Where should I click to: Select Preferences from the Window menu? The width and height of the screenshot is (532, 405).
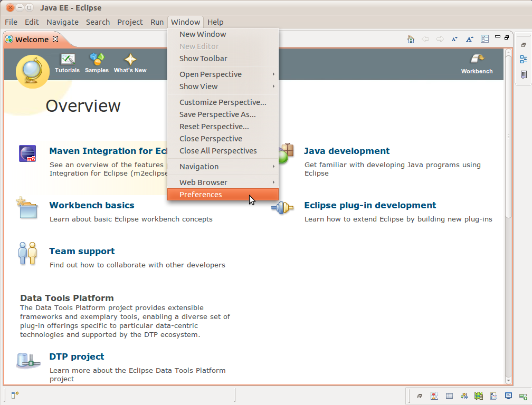[201, 195]
